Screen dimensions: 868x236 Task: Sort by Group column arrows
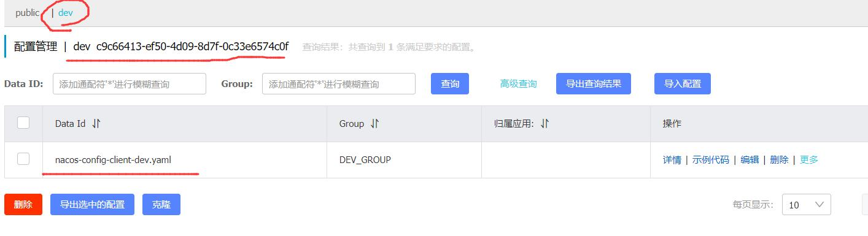tap(374, 124)
